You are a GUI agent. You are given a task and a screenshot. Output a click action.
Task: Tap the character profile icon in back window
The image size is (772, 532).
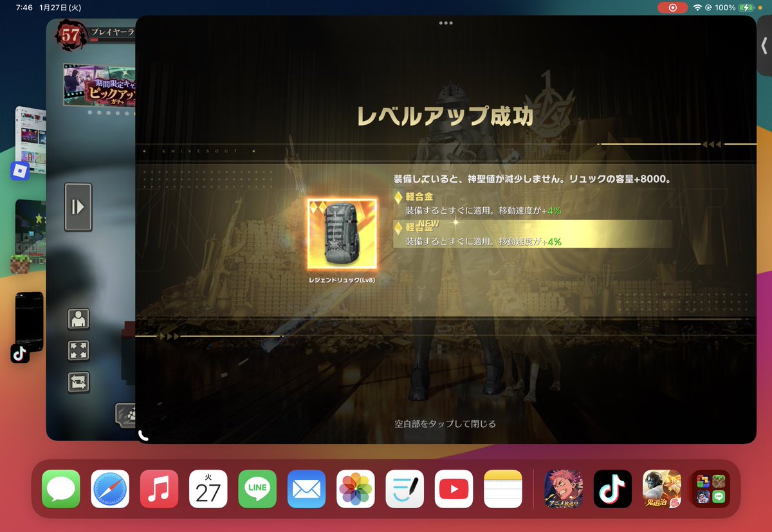pos(78,318)
